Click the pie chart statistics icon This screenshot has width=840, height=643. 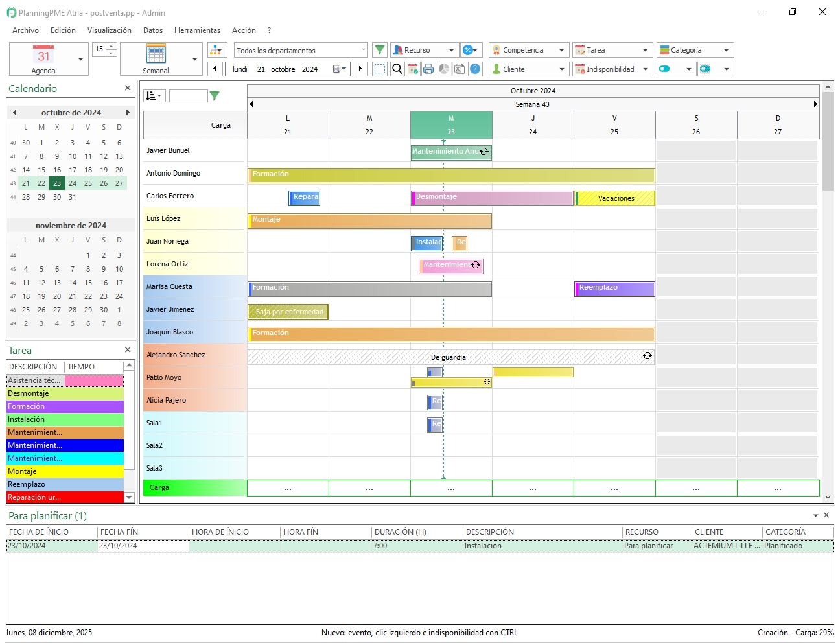tap(444, 69)
